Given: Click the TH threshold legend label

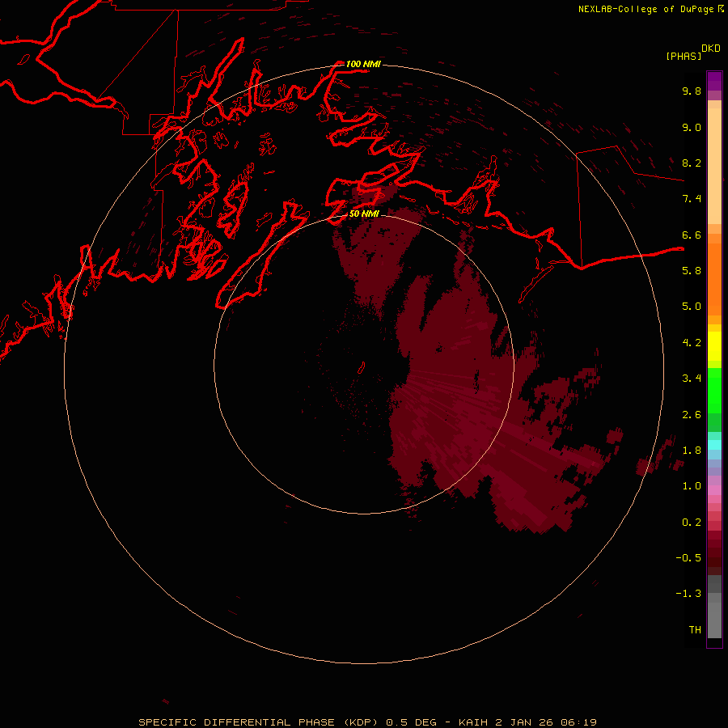Looking at the screenshot, I should click(x=695, y=630).
